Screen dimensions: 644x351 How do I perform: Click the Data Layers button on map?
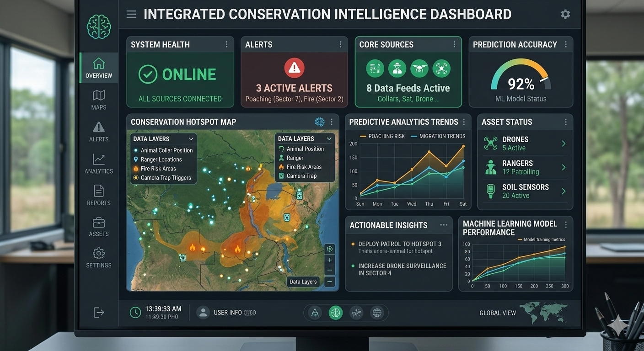tap(303, 282)
